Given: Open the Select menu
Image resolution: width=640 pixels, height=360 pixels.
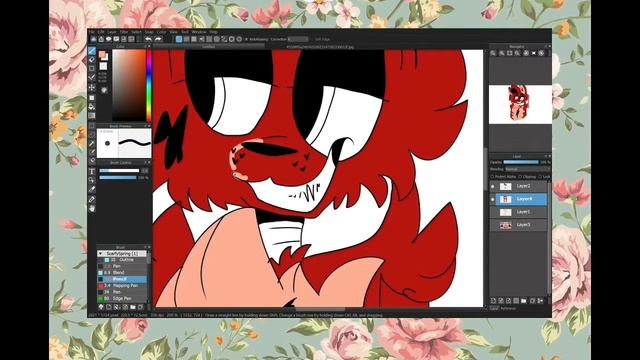Looking at the screenshot, I should click(x=136, y=32).
